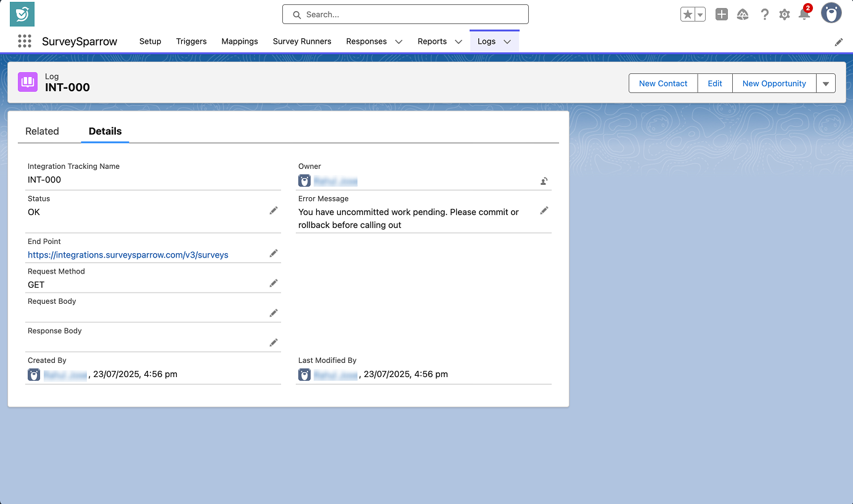Edit the Error Message pencil icon
853x504 pixels.
544,211
